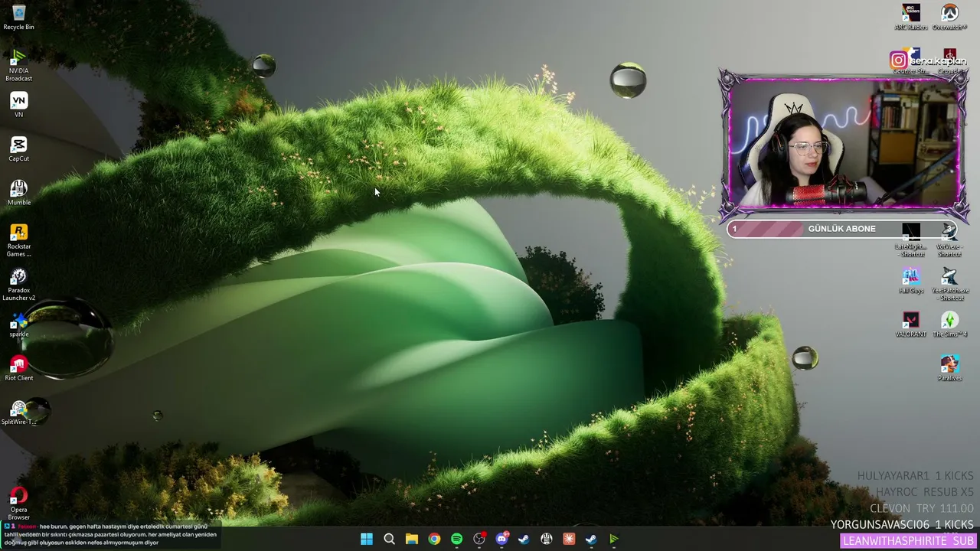This screenshot has width=980, height=551.
Task: Click the Overwatch desktop icon
Action: (x=949, y=17)
